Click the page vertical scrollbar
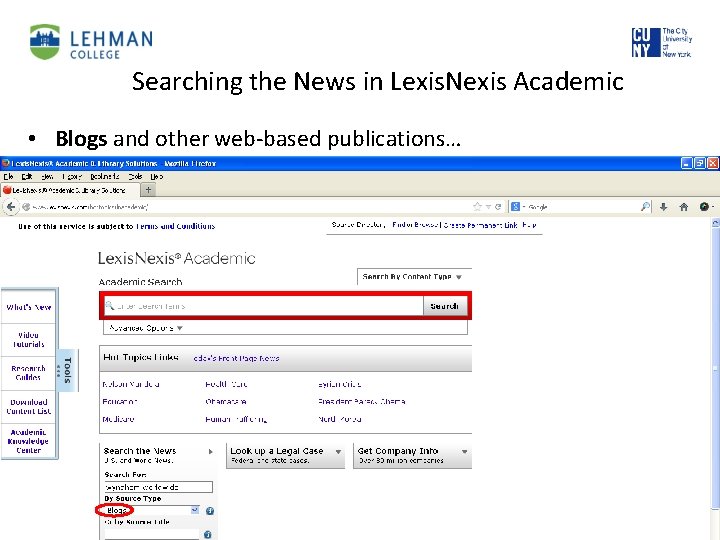Image resolution: width=720 pixels, height=540 pixels. (715, 367)
